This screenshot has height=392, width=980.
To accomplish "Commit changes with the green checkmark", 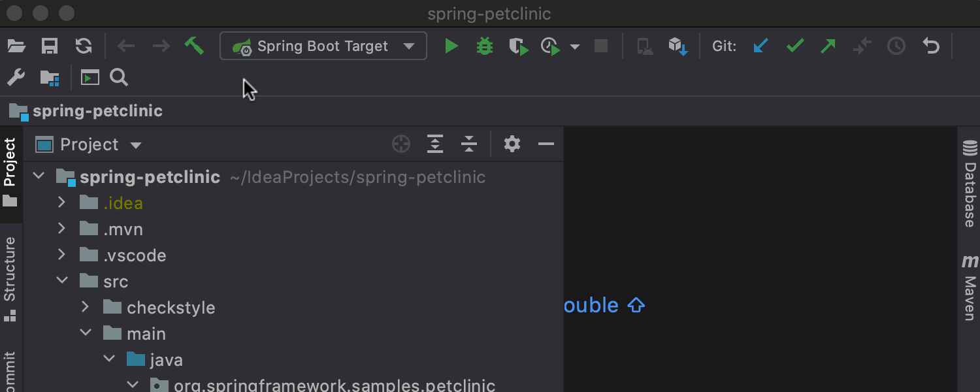I will tap(795, 46).
